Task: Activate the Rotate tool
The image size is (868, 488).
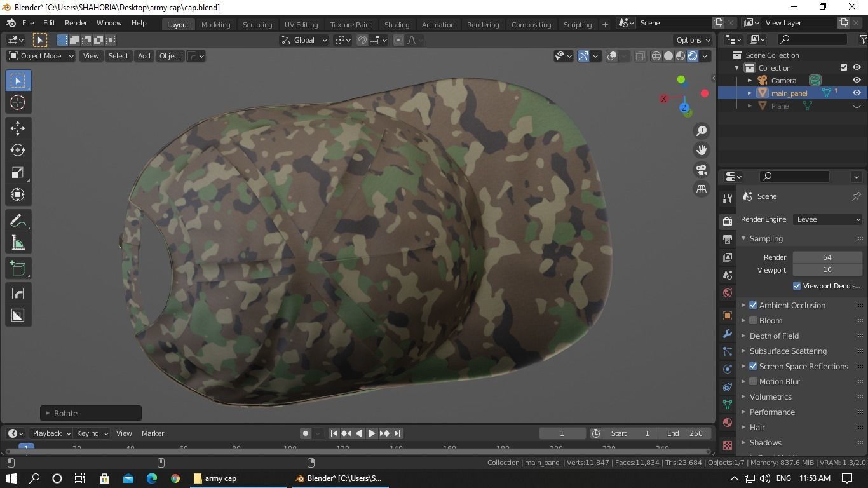Action: (x=18, y=150)
